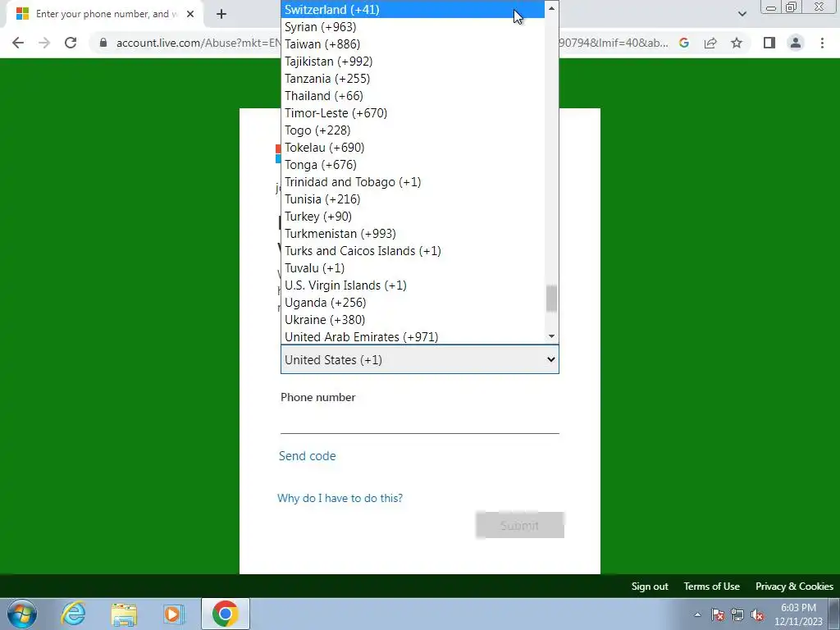Select Ukraine (+380) option
840x630 pixels.
(x=413, y=320)
